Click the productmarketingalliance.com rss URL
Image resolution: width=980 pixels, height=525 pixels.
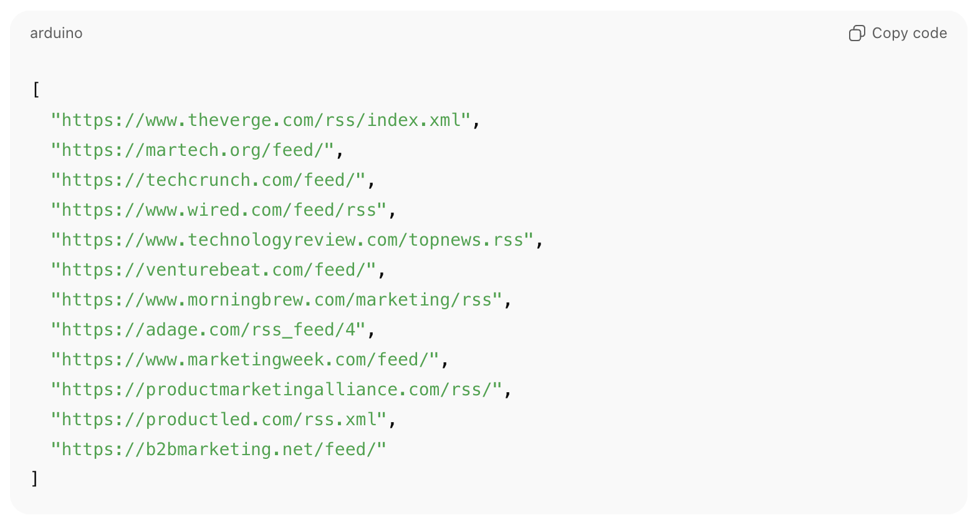(277, 389)
